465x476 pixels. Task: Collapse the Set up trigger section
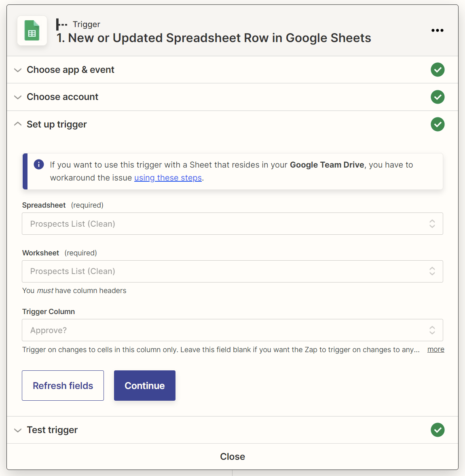(17, 124)
